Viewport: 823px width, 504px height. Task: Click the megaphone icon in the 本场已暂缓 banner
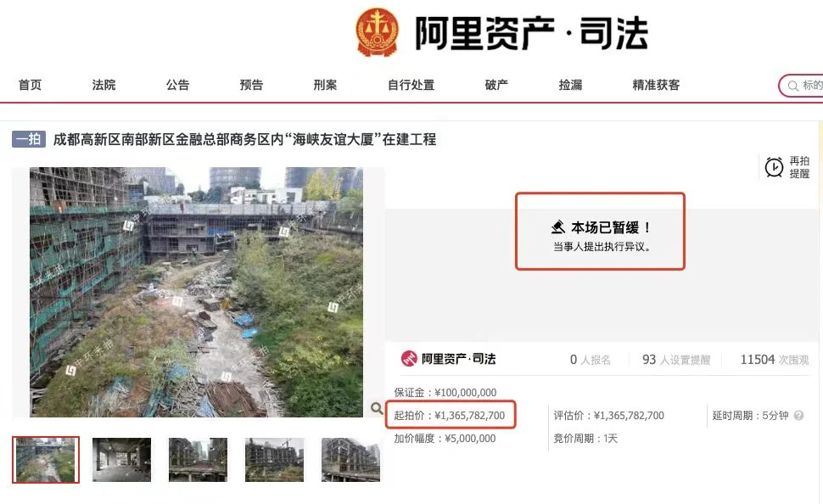[558, 227]
